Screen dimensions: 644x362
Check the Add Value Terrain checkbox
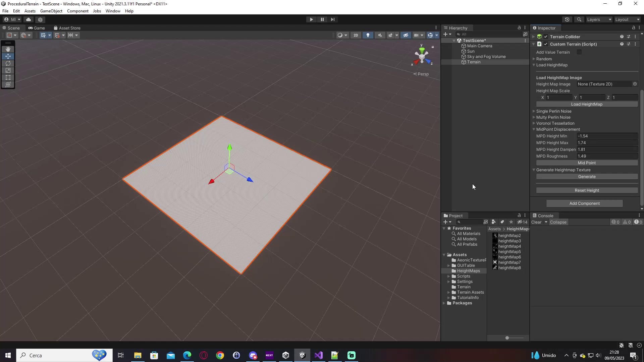point(579,52)
